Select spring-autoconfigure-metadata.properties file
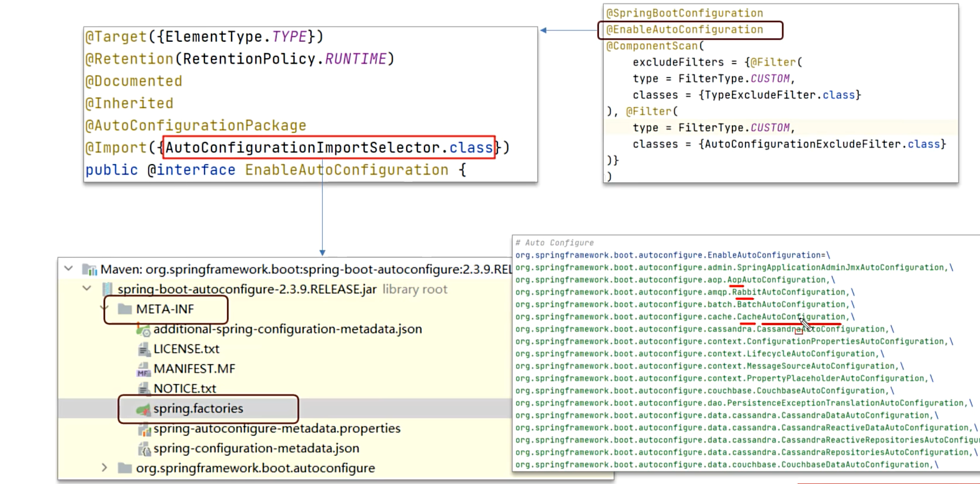Screen dimensions: 980x484 (277, 428)
